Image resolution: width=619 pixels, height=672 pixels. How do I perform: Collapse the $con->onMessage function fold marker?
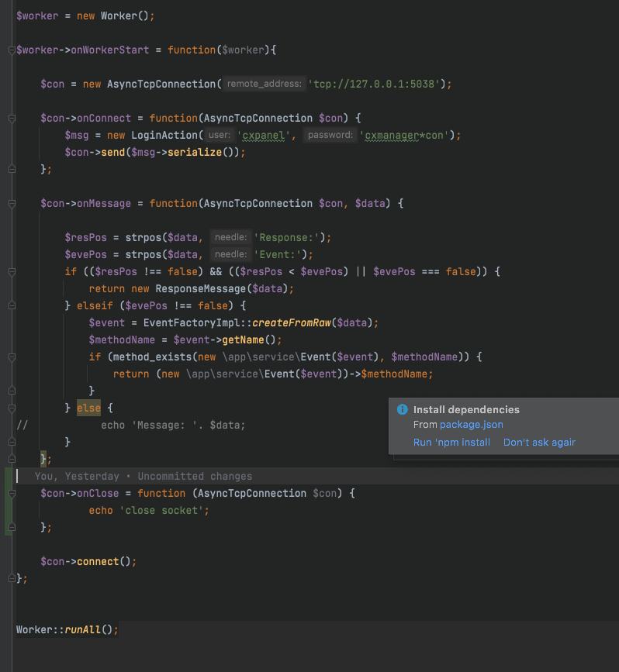(x=12, y=204)
